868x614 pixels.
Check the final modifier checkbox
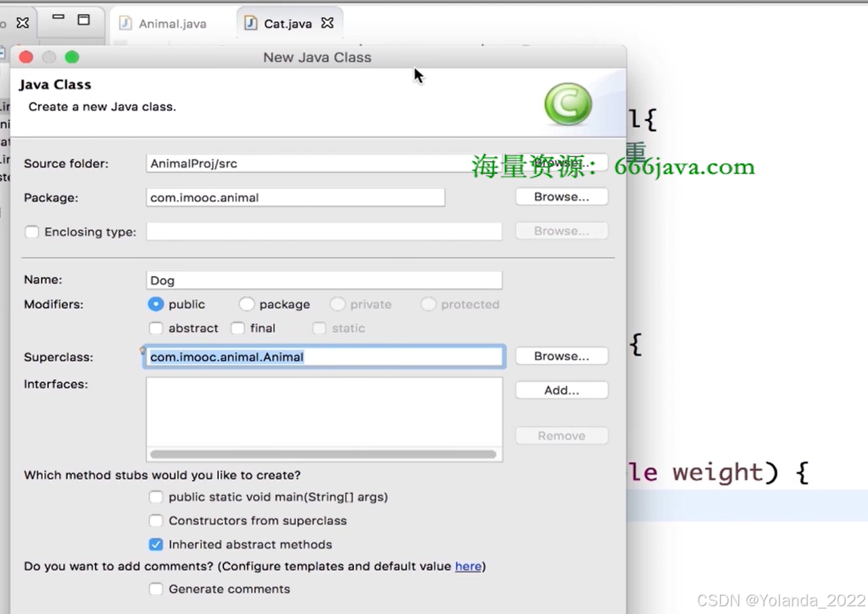[238, 328]
